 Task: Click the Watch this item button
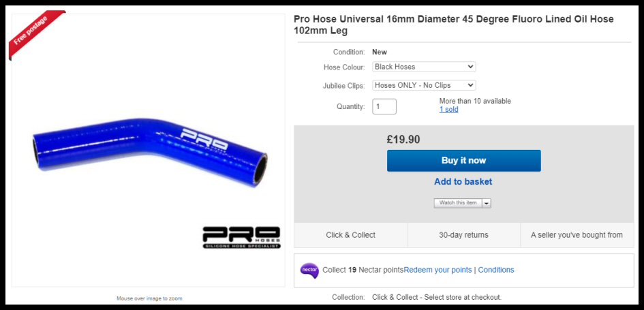point(458,203)
